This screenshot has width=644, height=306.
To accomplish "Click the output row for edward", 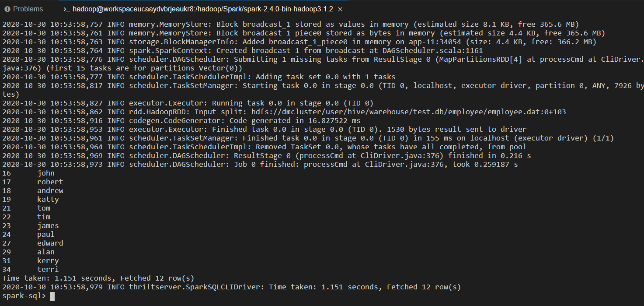I will (33, 243).
